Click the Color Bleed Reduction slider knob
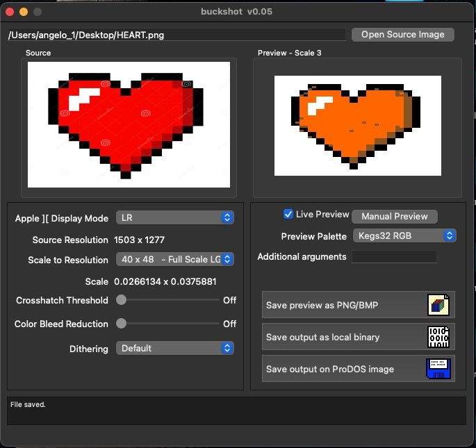The width and height of the screenshot is (476, 448). pos(121,324)
